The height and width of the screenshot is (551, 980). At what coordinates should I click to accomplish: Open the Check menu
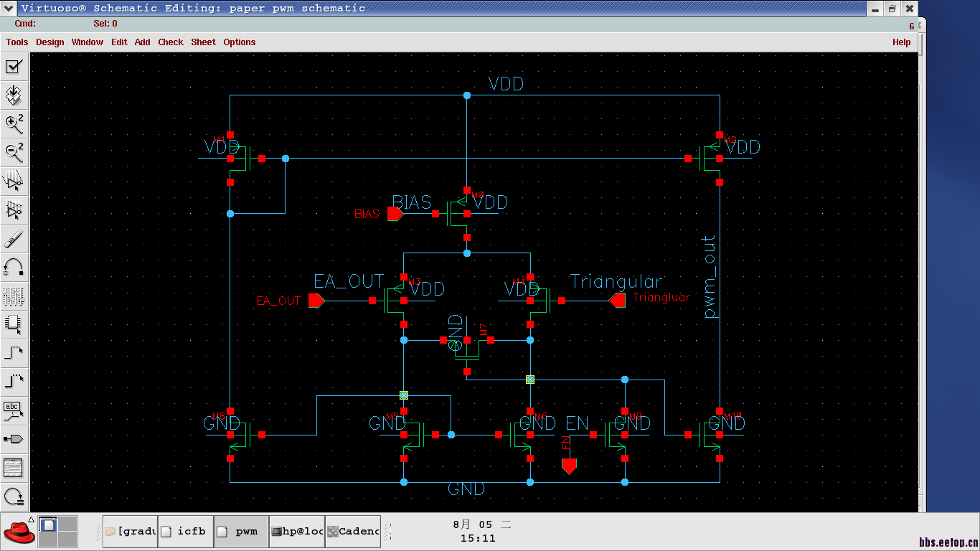(x=171, y=42)
